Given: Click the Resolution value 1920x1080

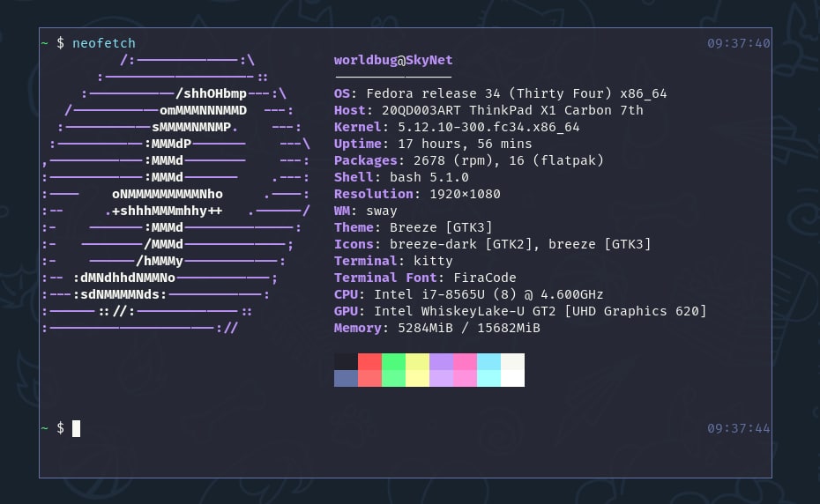Looking at the screenshot, I should point(465,194).
